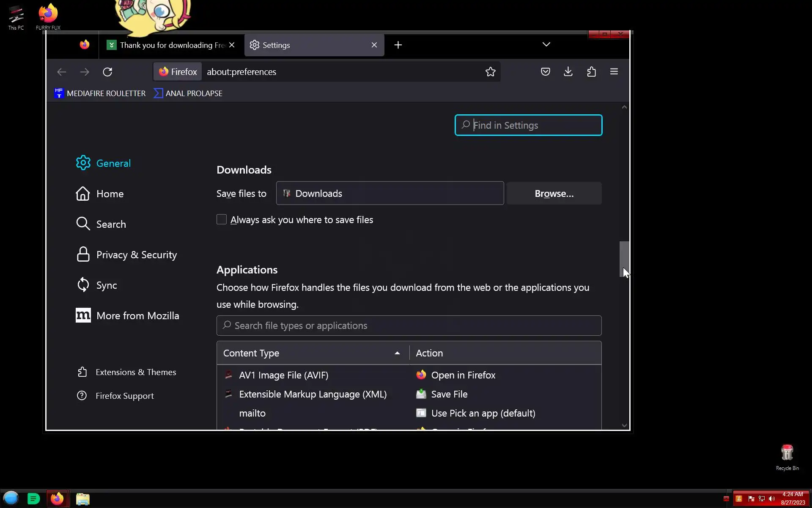
Task: Expand the list all tabs dropdown
Action: pyautogui.click(x=546, y=44)
